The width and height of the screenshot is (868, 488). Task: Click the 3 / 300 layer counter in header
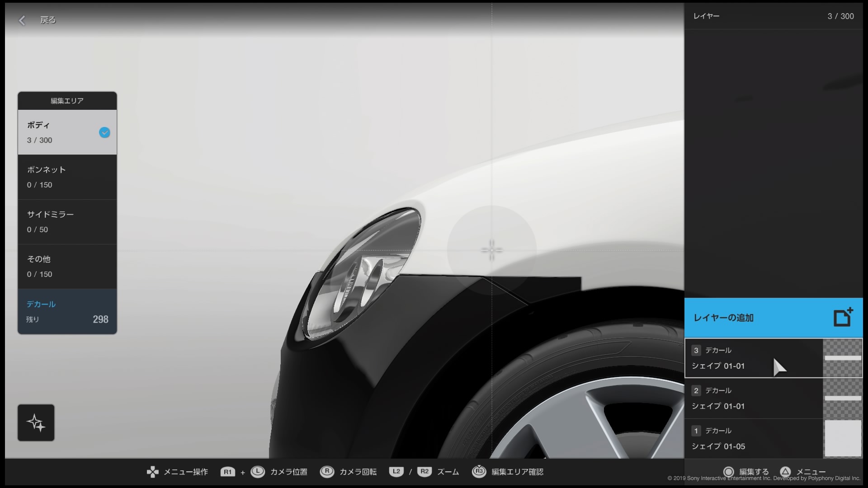840,16
